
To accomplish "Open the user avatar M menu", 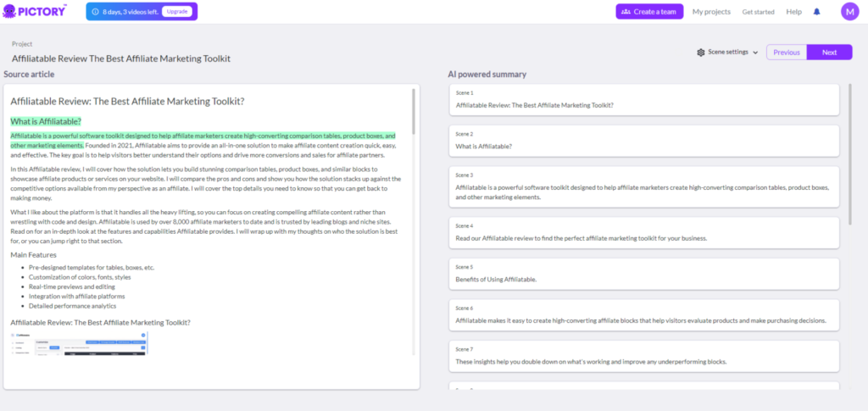I will (849, 12).
